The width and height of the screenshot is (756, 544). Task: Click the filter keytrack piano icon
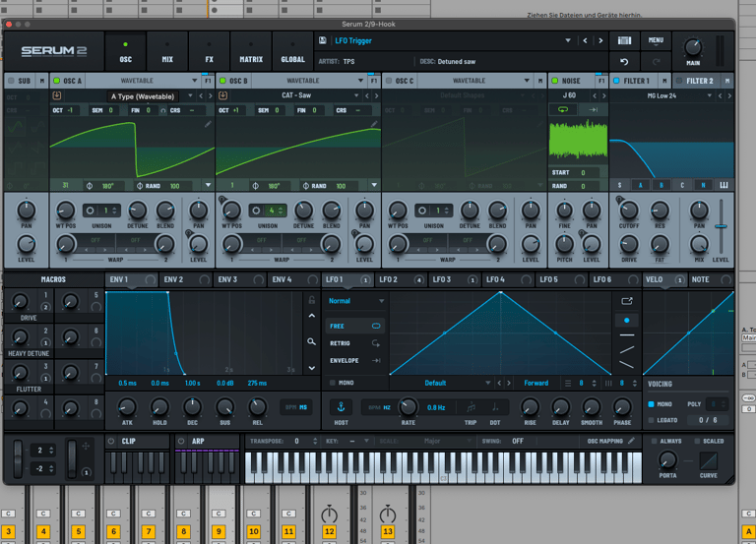(x=724, y=185)
